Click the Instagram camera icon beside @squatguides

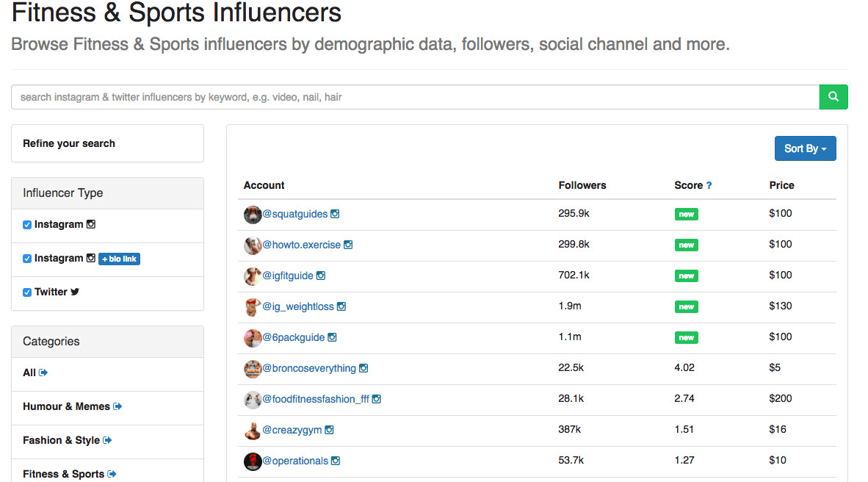tap(335, 214)
